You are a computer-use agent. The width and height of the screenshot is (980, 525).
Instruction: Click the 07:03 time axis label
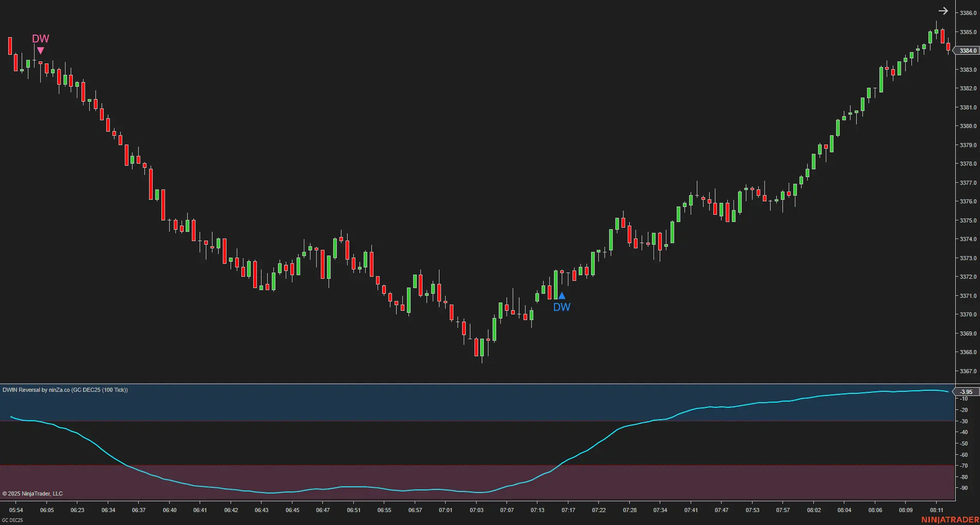point(477,510)
